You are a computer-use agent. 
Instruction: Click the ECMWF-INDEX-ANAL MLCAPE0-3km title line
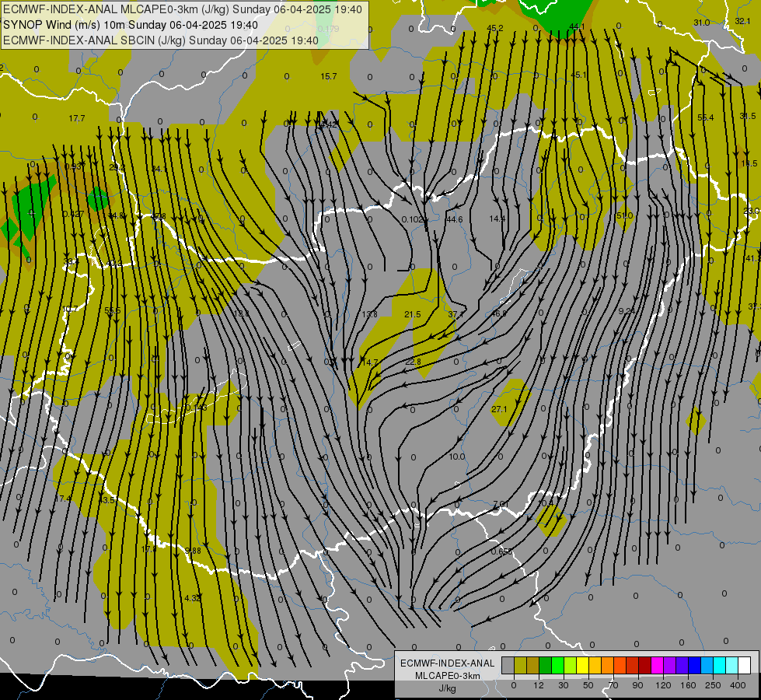(183, 9)
